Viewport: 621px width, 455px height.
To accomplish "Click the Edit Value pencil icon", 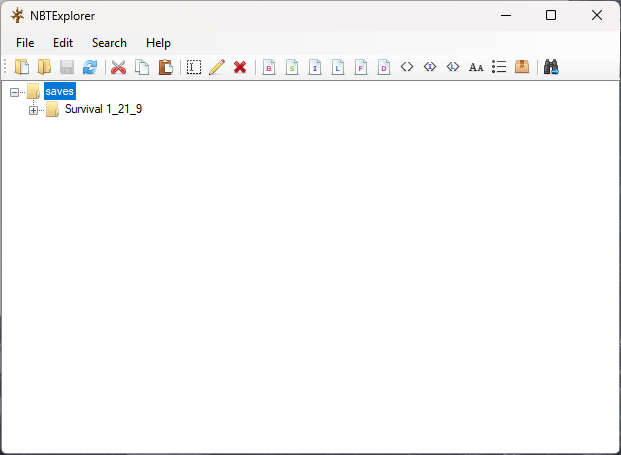I will click(217, 67).
